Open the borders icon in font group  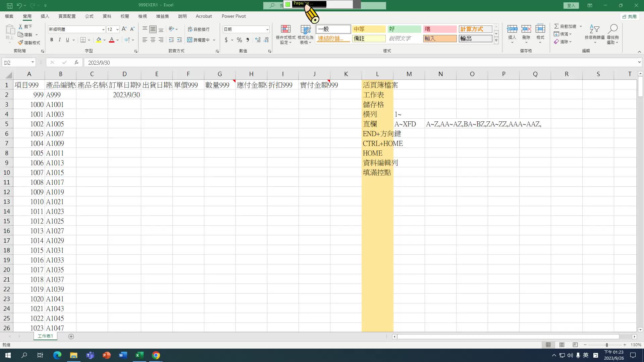(x=83, y=40)
